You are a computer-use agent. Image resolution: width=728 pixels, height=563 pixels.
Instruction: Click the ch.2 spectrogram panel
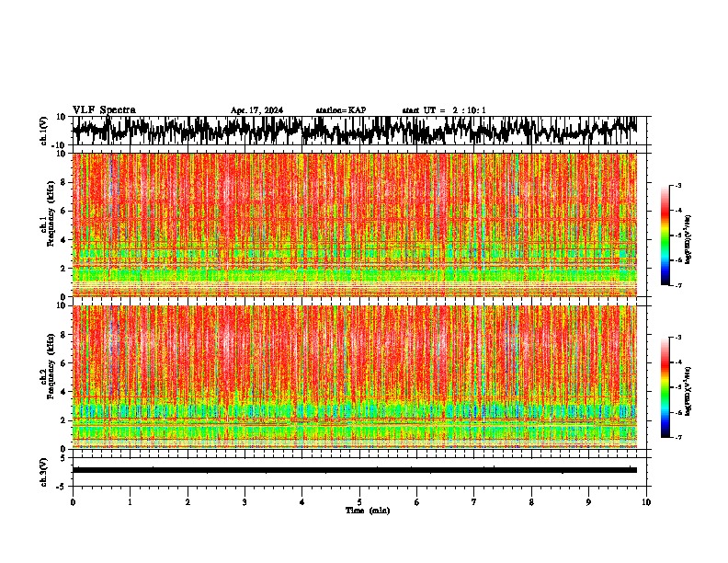point(355,377)
